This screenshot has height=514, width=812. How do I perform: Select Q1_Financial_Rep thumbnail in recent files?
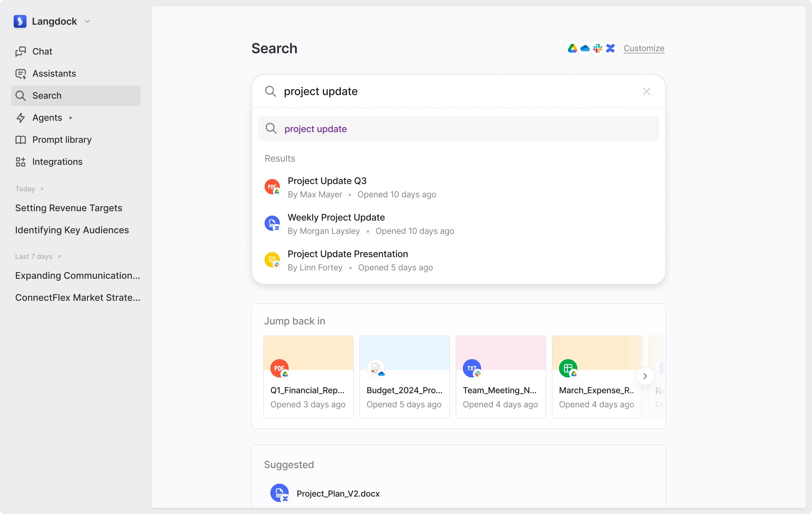tap(308, 376)
